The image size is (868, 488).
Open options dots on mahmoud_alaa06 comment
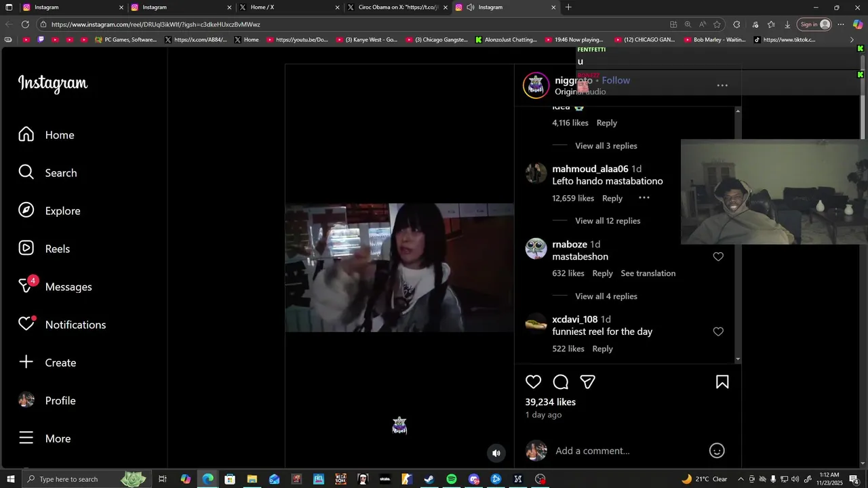(x=644, y=198)
